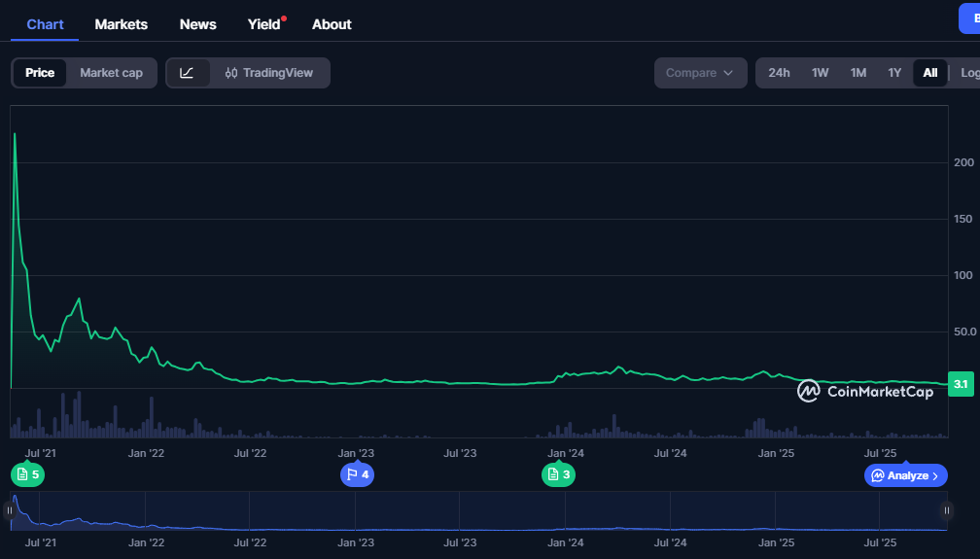Image resolution: width=980 pixels, height=559 pixels.
Task: Click the chevron arrow in Compare
Action: coord(728,73)
